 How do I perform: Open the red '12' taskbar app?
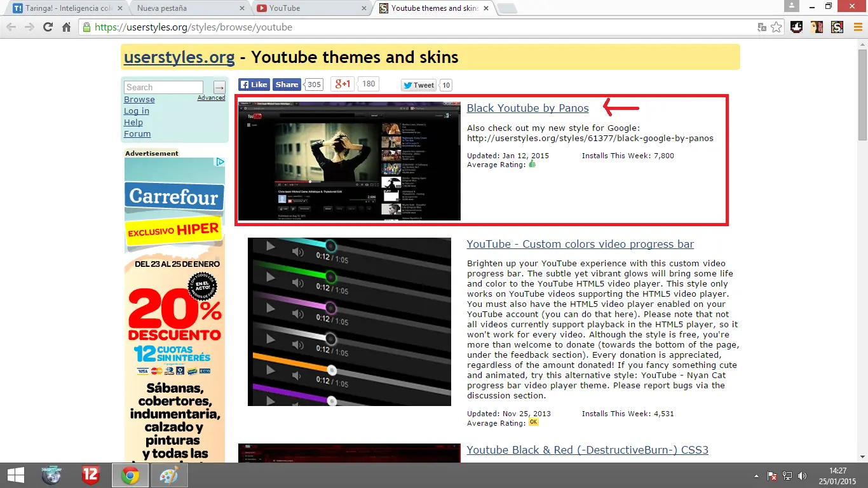(x=91, y=475)
